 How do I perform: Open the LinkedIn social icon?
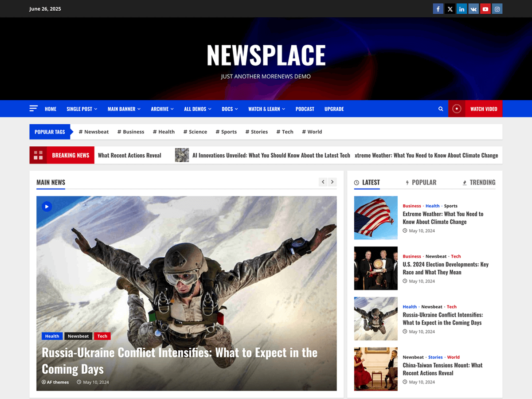click(x=462, y=8)
